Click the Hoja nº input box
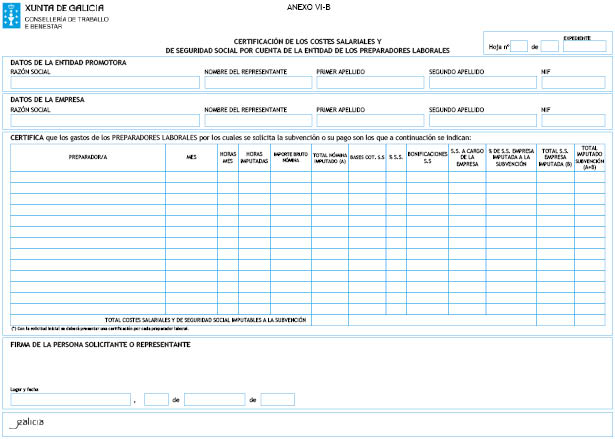 [519, 46]
